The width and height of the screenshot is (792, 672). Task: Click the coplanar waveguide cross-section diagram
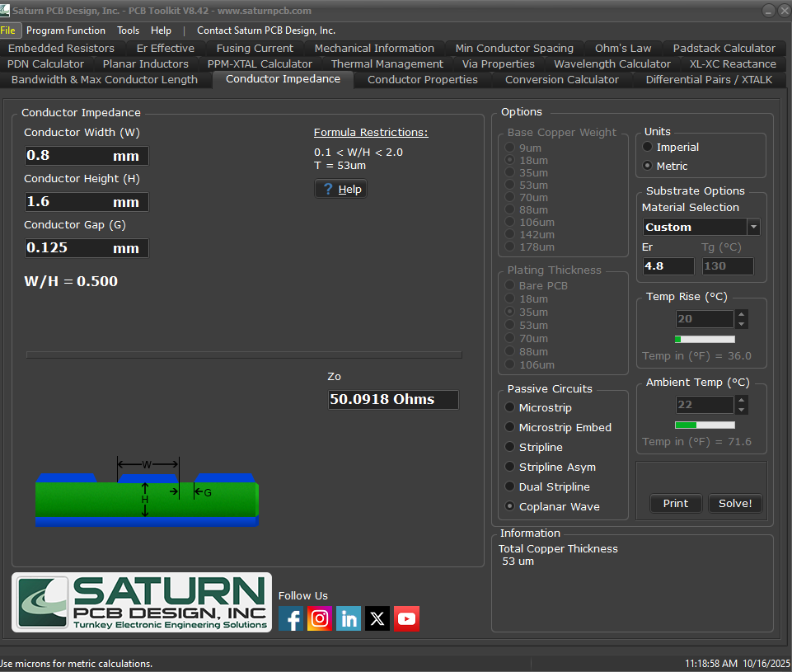(x=147, y=493)
